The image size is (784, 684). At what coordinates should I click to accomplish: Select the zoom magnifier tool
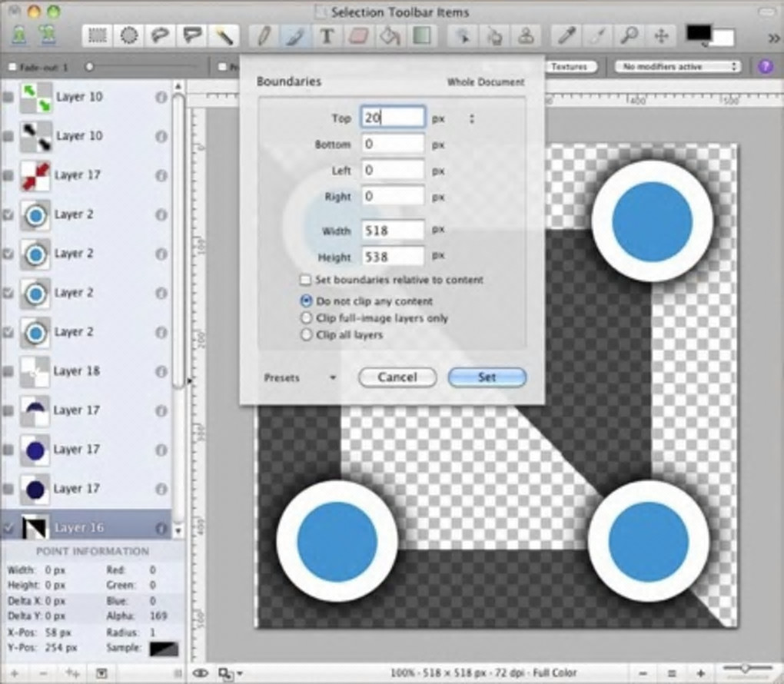(x=630, y=36)
